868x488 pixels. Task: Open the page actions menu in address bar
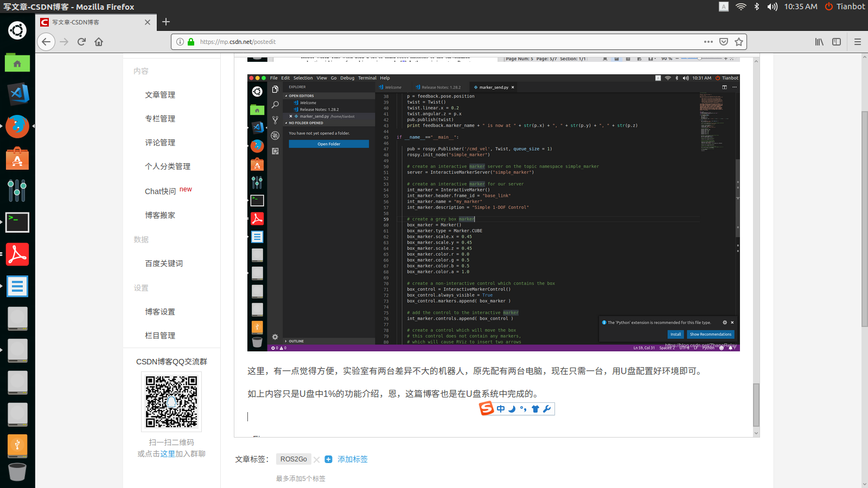[708, 41]
